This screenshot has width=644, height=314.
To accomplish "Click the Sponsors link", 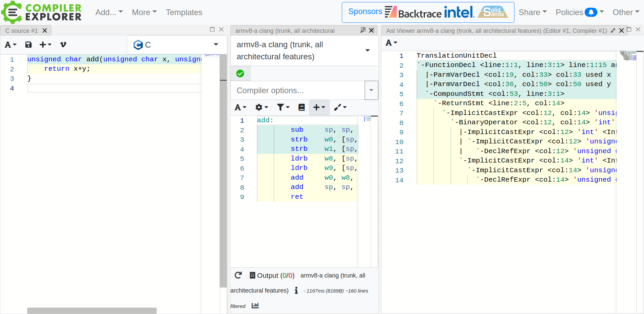I will coord(365,11).
